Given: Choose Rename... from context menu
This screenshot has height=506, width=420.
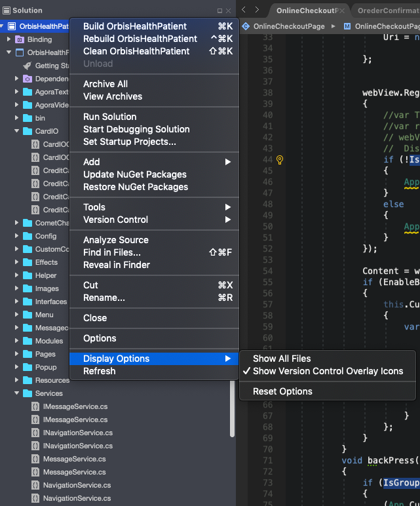Looking at the screenshot, I should pyautogui.click(x=154, y=298).
